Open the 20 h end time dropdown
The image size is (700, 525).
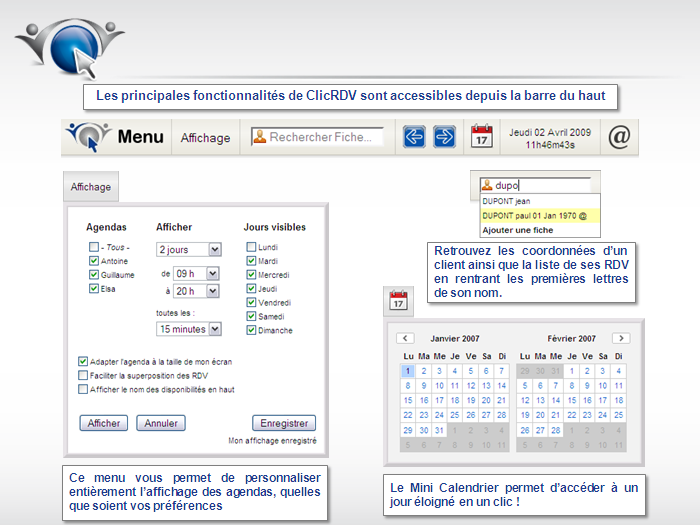tap(196, 291)
